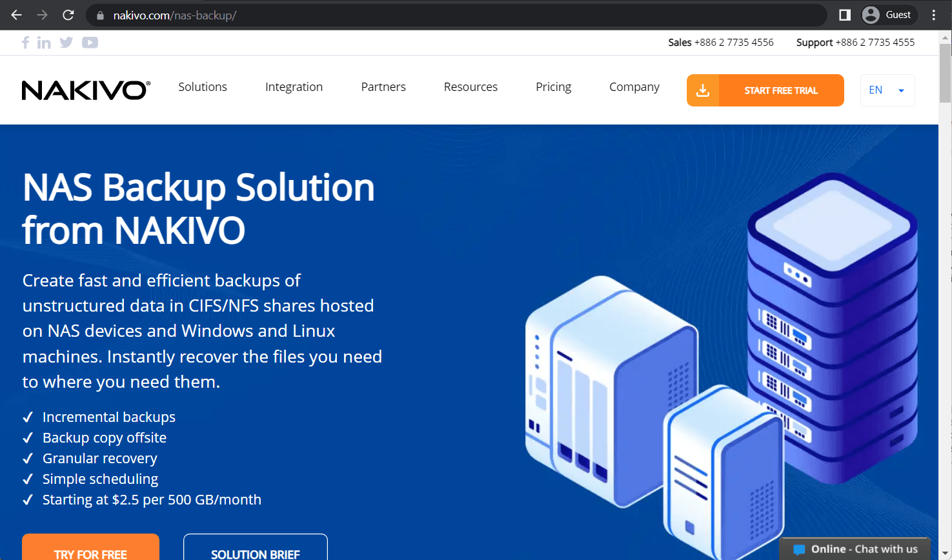Call Sales via the phone number link
Viewport: 952px width, 560px height.
734,42
